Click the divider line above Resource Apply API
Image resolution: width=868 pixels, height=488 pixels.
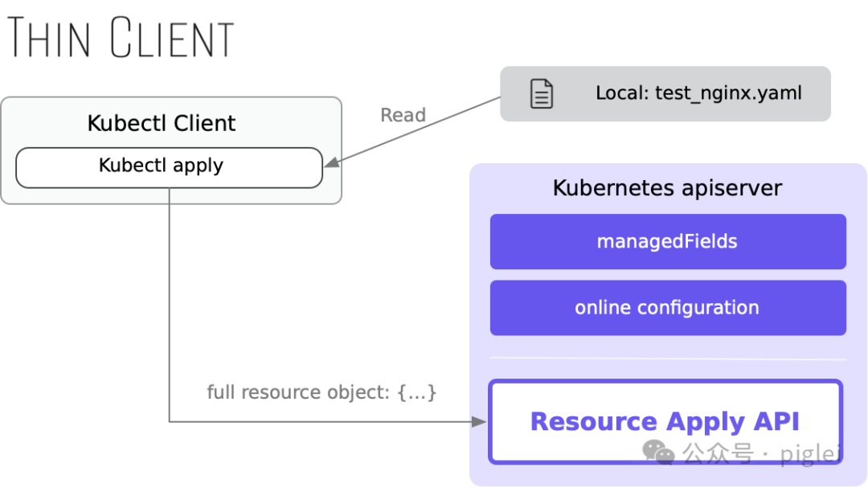[668, 359]
